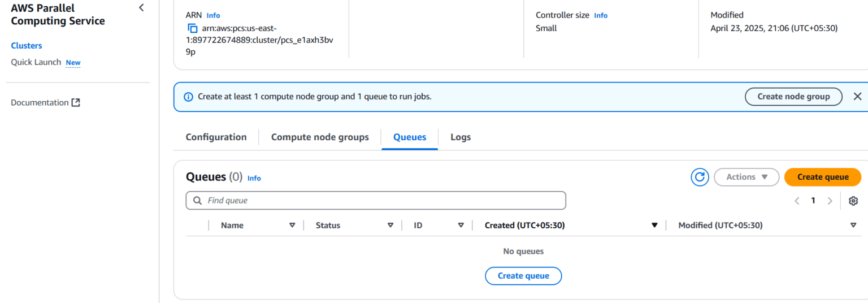Go to next page of queues
This screenshot has height=303, width=868.
click(x=830, y=201)
